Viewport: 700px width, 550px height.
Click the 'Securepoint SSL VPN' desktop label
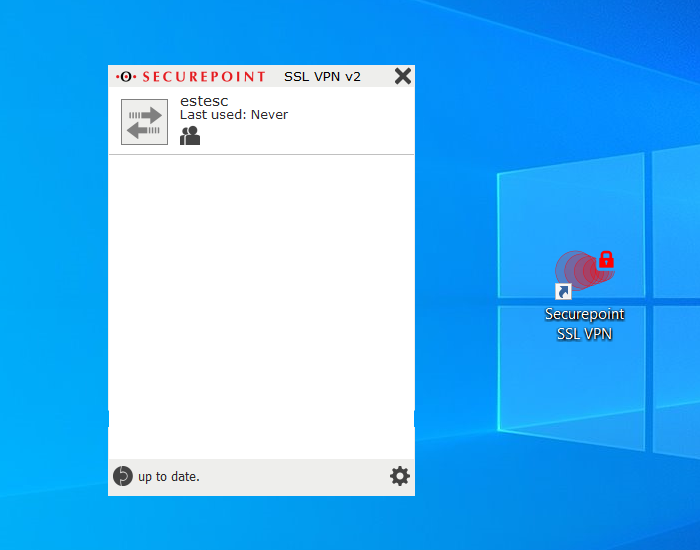click(x=584, y=324)
